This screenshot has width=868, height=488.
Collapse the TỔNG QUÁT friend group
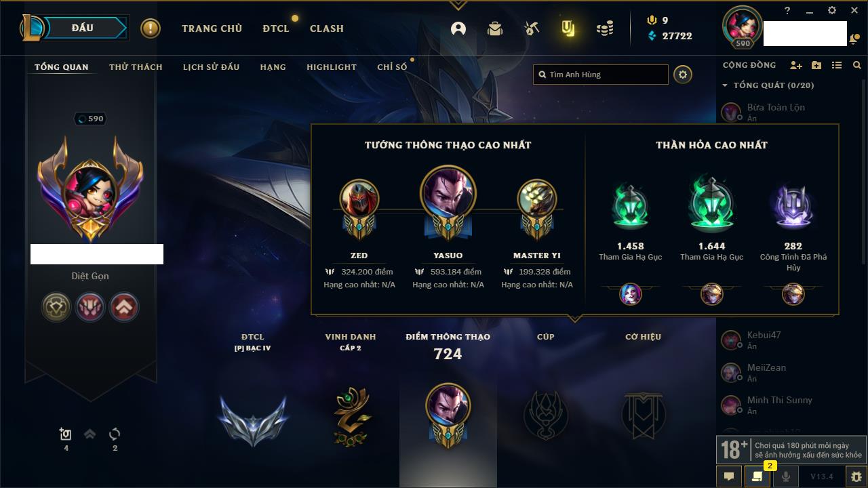(x=725, y=85)
